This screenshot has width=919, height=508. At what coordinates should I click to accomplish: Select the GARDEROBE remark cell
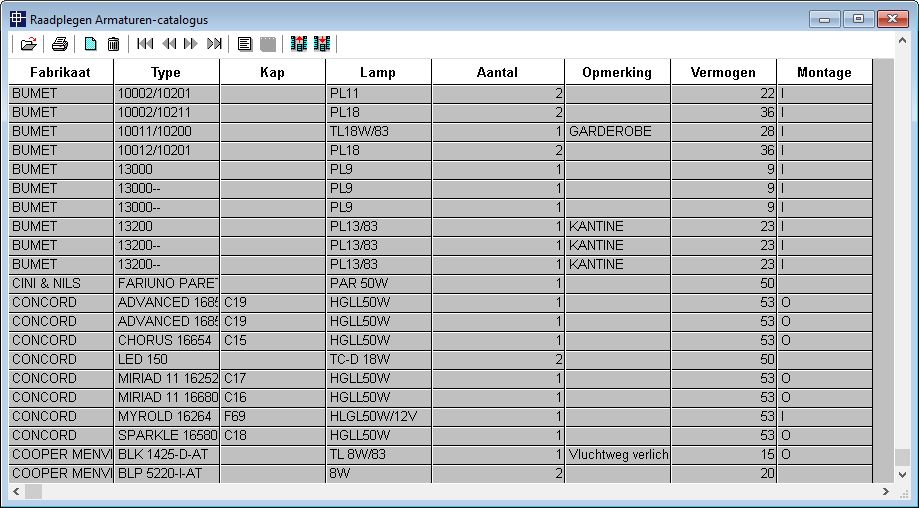click(x=617, y=131)
